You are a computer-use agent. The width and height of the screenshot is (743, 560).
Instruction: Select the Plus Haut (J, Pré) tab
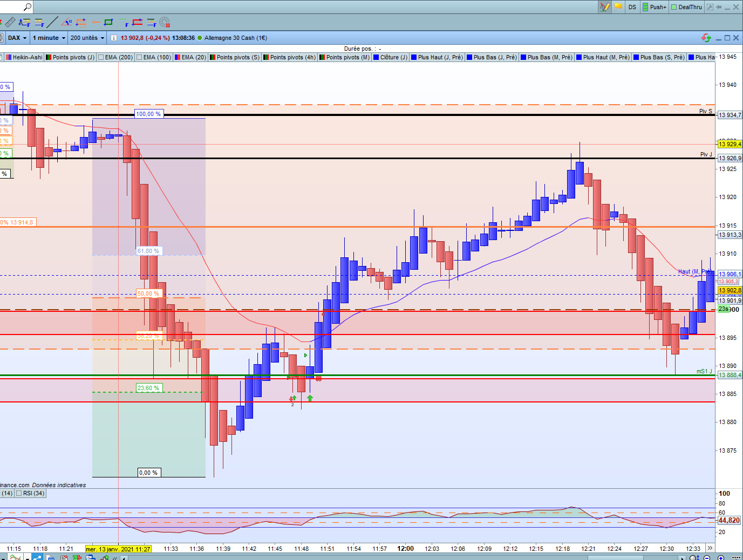[x=437, y=57]
